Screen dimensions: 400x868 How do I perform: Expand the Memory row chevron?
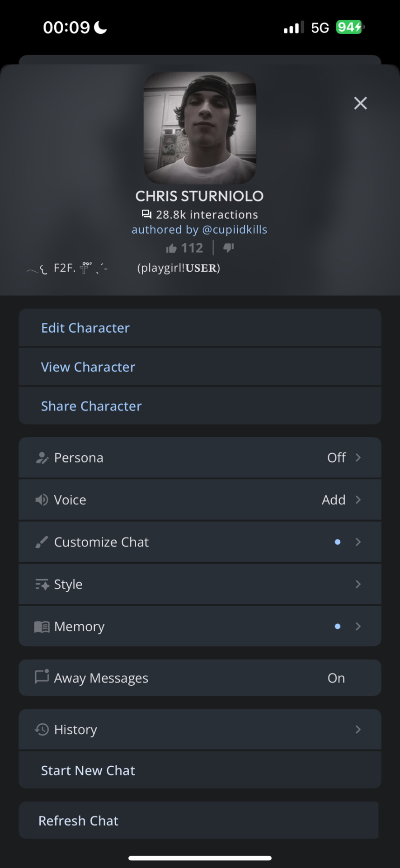coord(358,627)
